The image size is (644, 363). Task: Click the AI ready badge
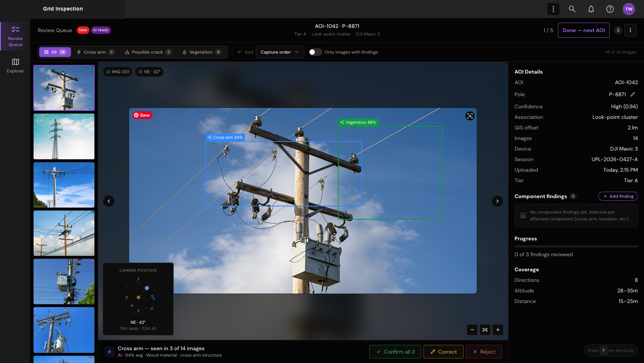(101, 30)
